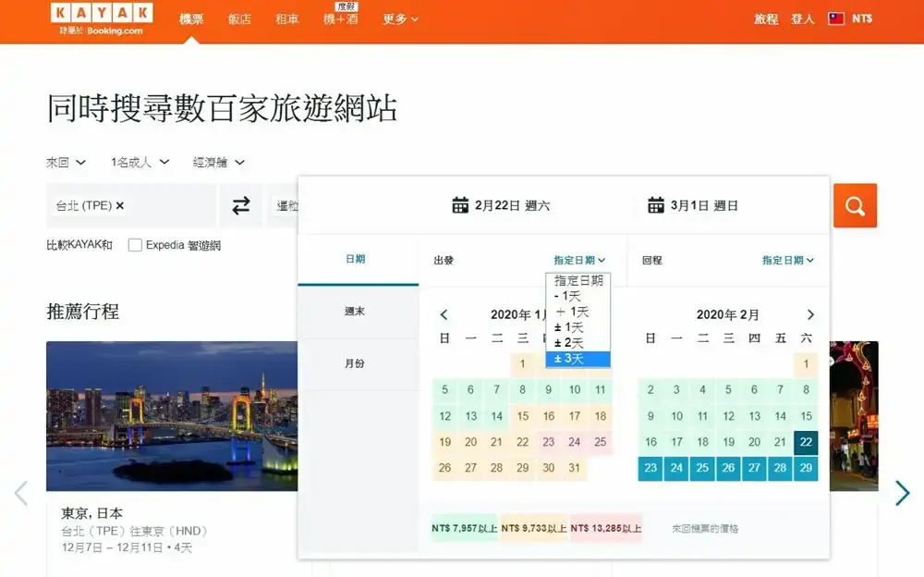Advance to next month with the right chevron
The height and width of the screenshot is (577, 924).
pyautogui.click(x=810, y=313)
